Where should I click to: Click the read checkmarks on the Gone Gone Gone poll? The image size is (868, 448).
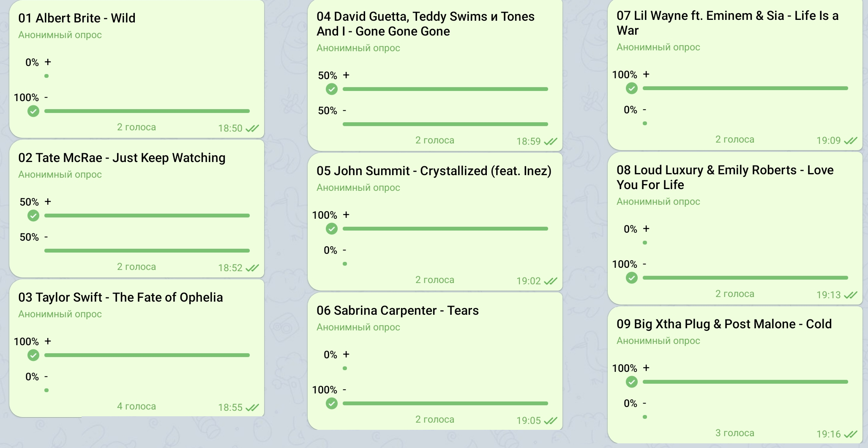coord(551,141)
